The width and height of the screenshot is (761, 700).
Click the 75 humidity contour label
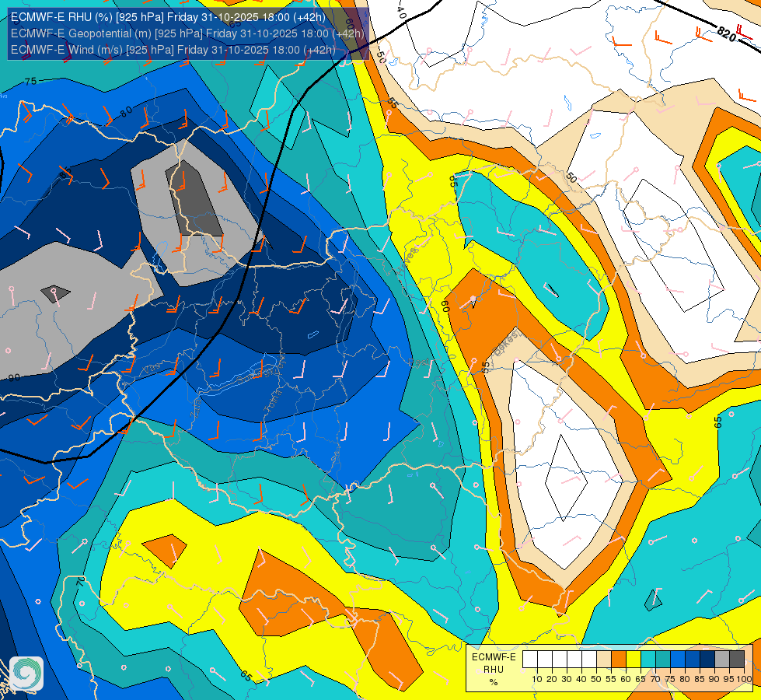tap(30, 81)
